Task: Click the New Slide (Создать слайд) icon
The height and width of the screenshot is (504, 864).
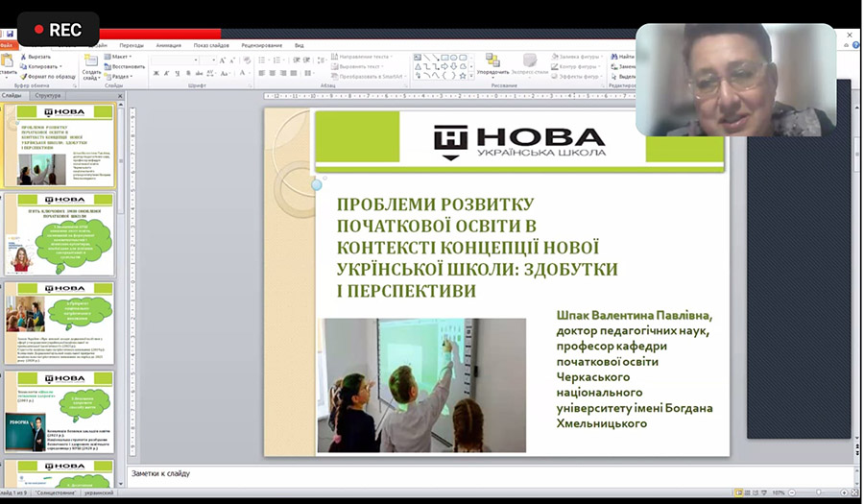Action: point(91,60)
